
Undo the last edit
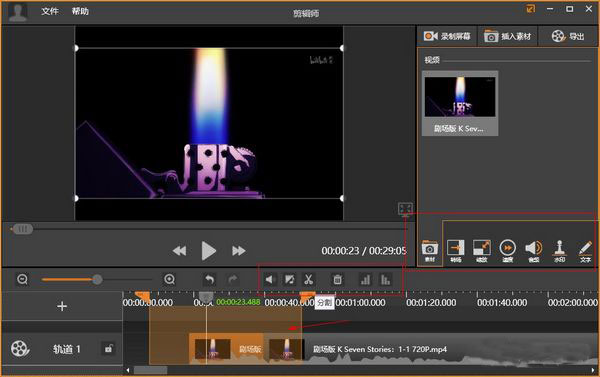click(209, 280)
